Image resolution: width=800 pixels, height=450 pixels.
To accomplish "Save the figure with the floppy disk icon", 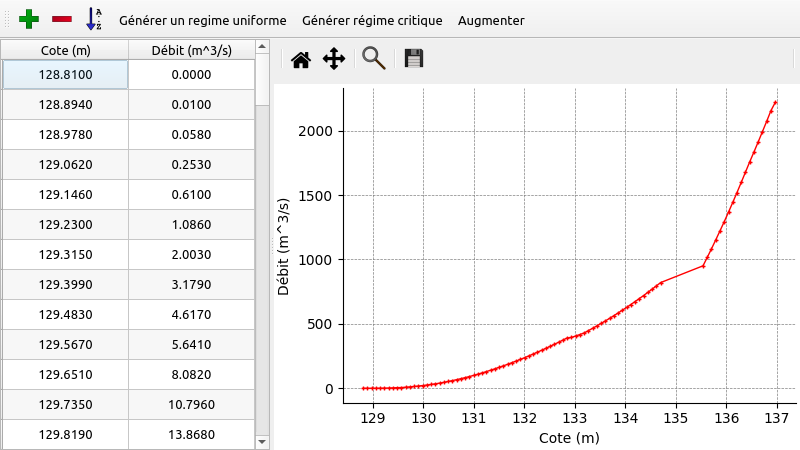I will (414, 59).
